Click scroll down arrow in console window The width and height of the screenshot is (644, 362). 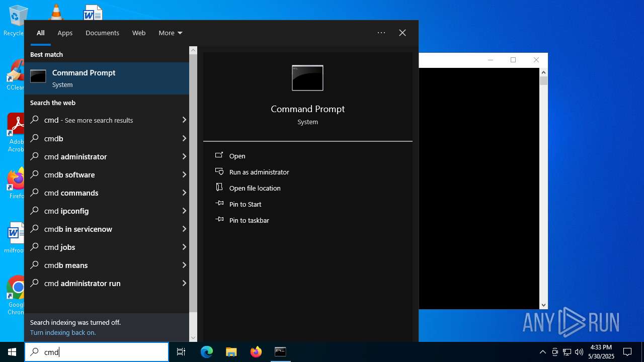(x=543, y=305)
